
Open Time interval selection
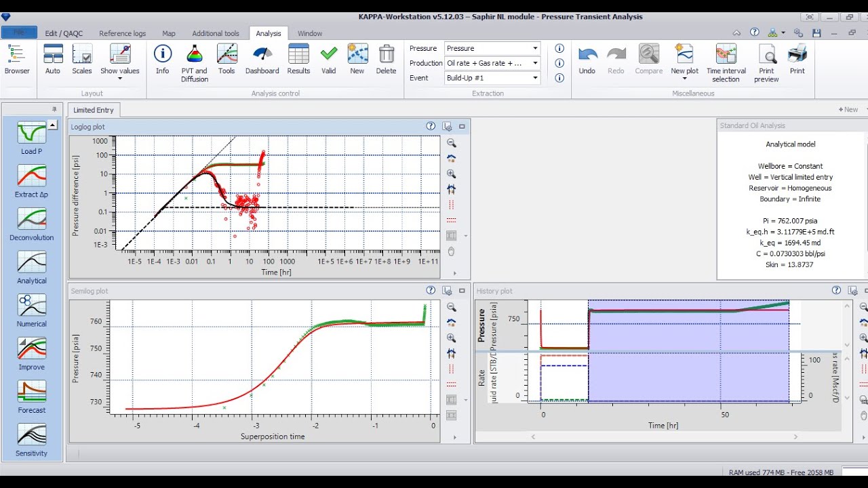coord(726,54)
